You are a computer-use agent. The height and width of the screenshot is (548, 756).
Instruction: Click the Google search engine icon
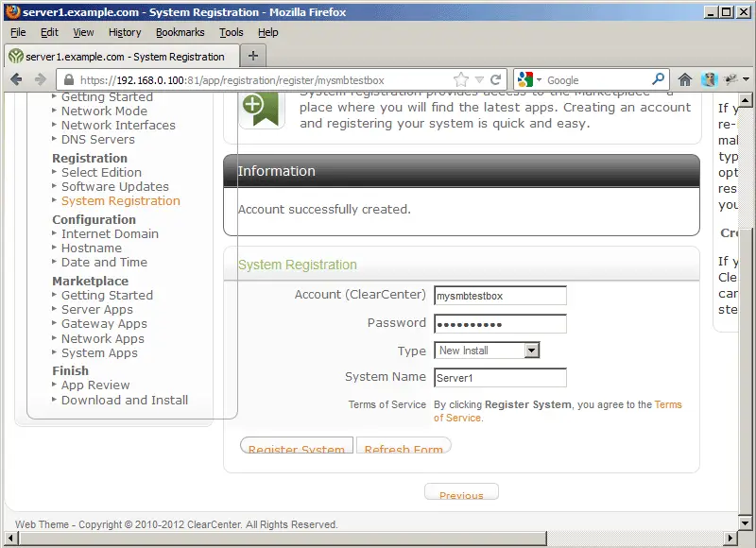tap(526, 80)
